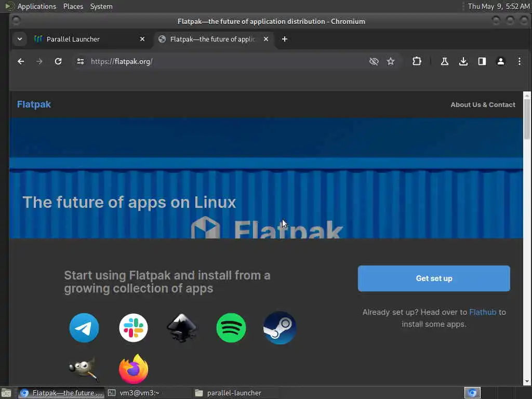Viewport: 532px width, 399px height.
Task: Click the Inkscape app icon
Action: pyautogui.click(x=182, y=328)
